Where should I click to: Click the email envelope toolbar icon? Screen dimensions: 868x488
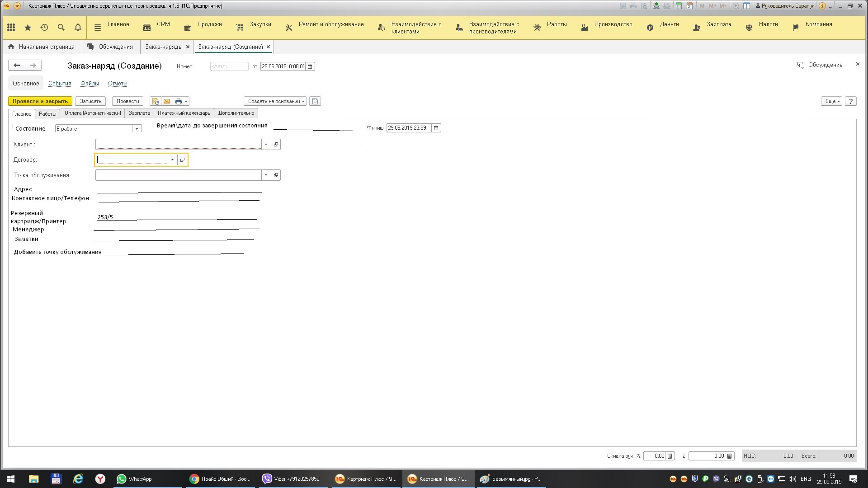tap(167, 101)
